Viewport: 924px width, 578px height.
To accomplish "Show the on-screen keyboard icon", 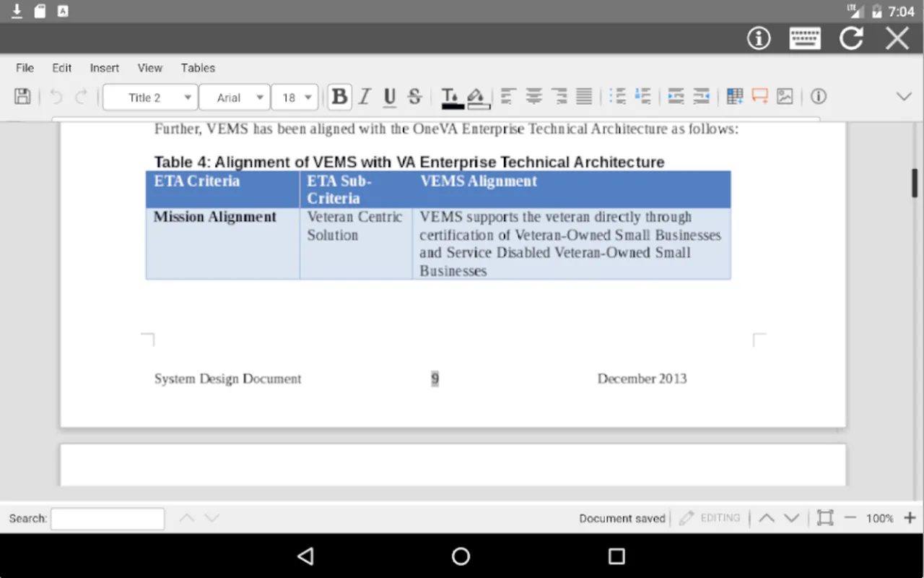I will click(805, 38).
